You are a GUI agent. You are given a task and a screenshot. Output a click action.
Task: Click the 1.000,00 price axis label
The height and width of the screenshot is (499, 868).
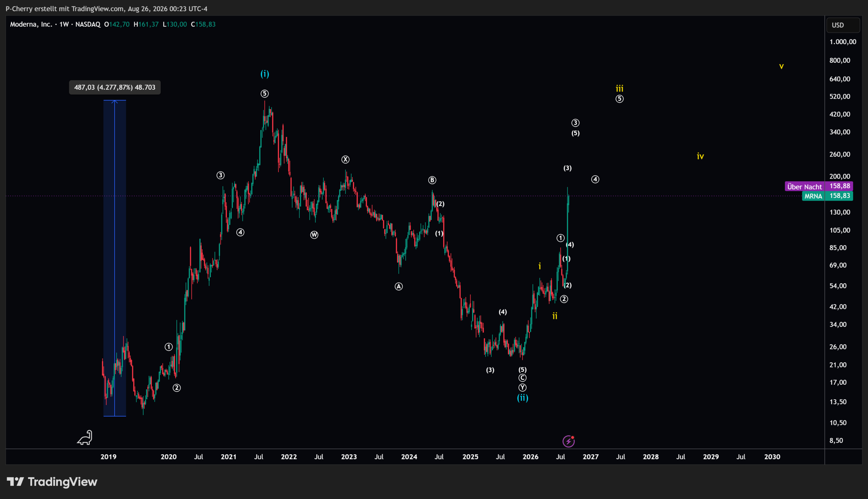click(x=843, y=42)
